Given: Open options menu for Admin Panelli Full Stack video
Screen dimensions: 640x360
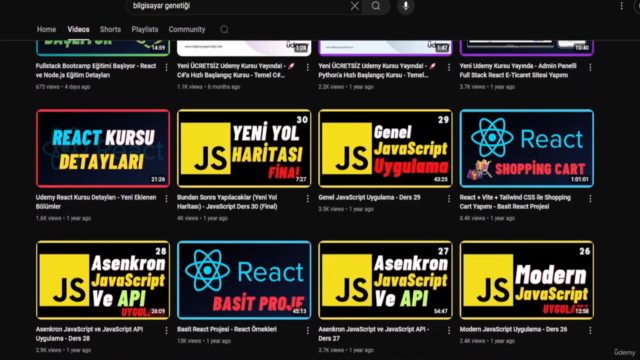Looking at the screenshot, I should coord(590,67).
